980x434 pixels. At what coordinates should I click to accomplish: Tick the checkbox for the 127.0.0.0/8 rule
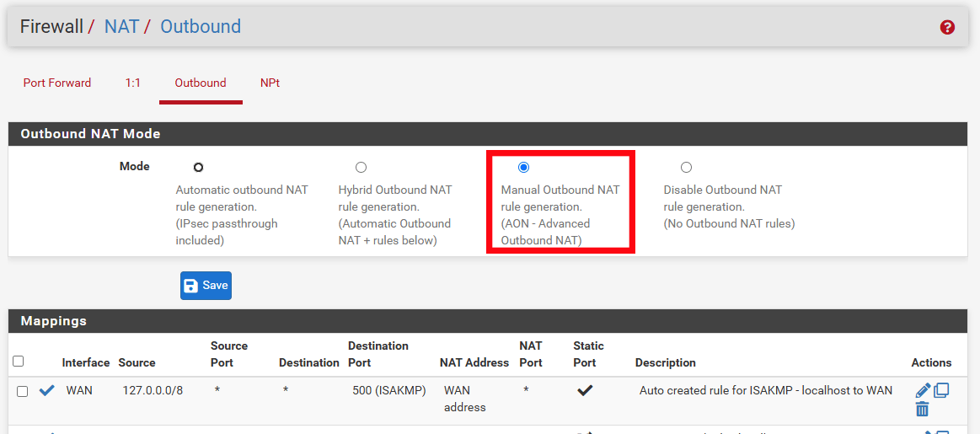[x=23, y=391]
